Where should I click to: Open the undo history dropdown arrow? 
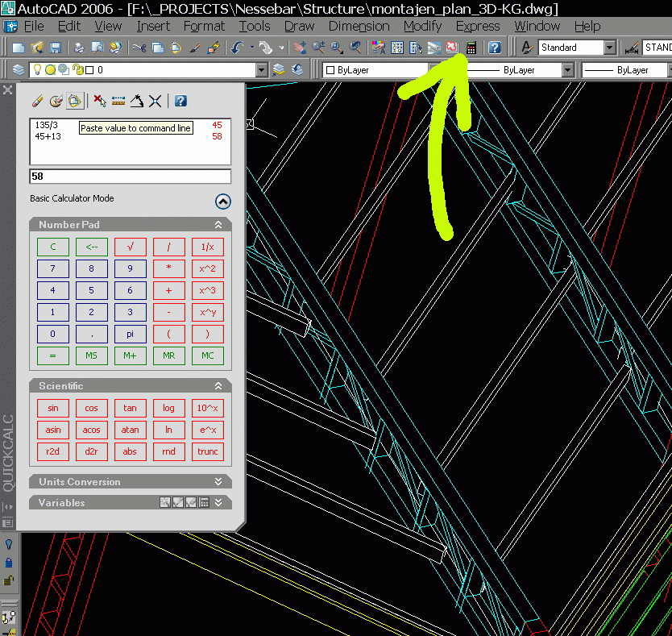point(252,48)
